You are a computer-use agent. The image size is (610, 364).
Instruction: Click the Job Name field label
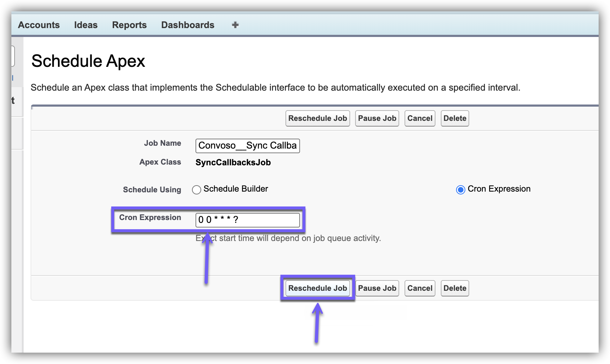pyautogui.click(x=162, y=143)
